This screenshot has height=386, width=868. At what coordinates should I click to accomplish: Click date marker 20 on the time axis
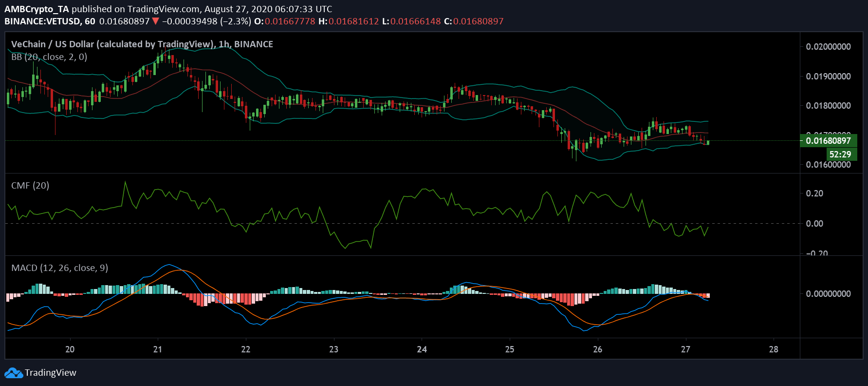coord(70,349)
